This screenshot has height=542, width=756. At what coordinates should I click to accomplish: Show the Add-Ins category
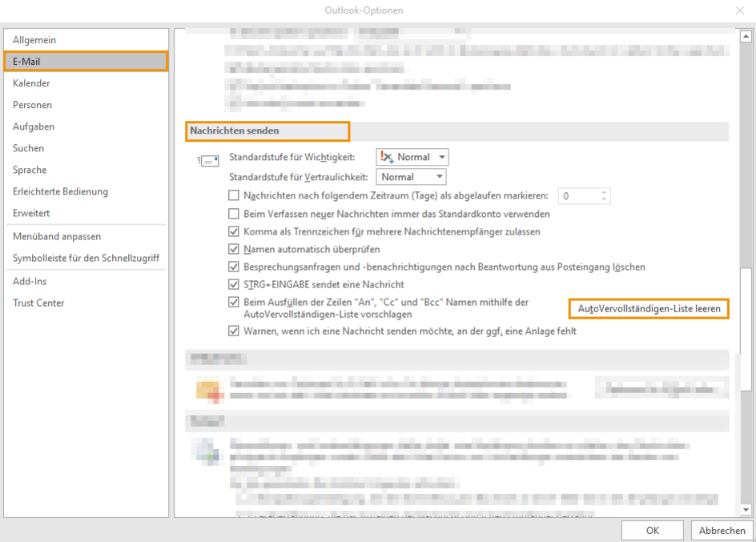pyautogui.click(x=86, y=281)
